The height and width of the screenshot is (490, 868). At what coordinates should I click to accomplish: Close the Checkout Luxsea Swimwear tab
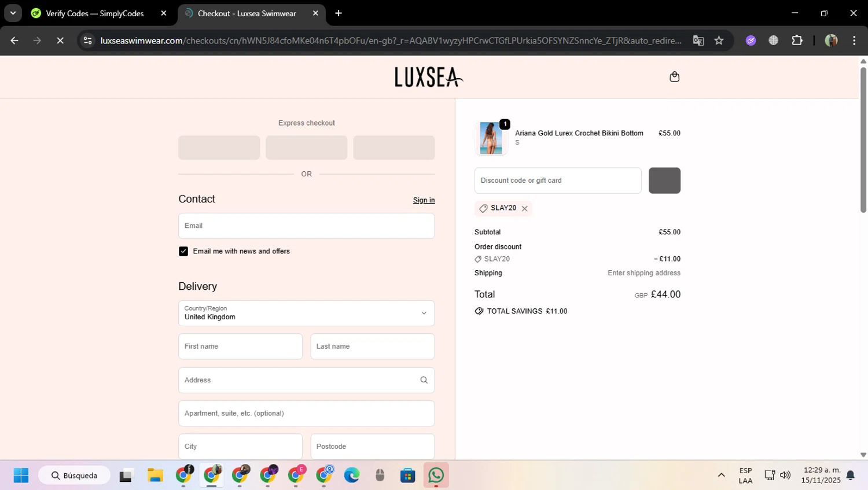click(315, 13)
